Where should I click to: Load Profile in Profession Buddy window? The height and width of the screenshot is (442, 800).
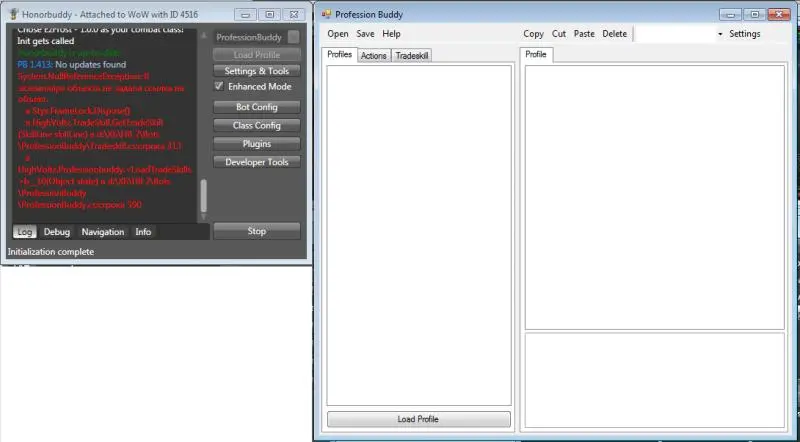click(418, 419)
